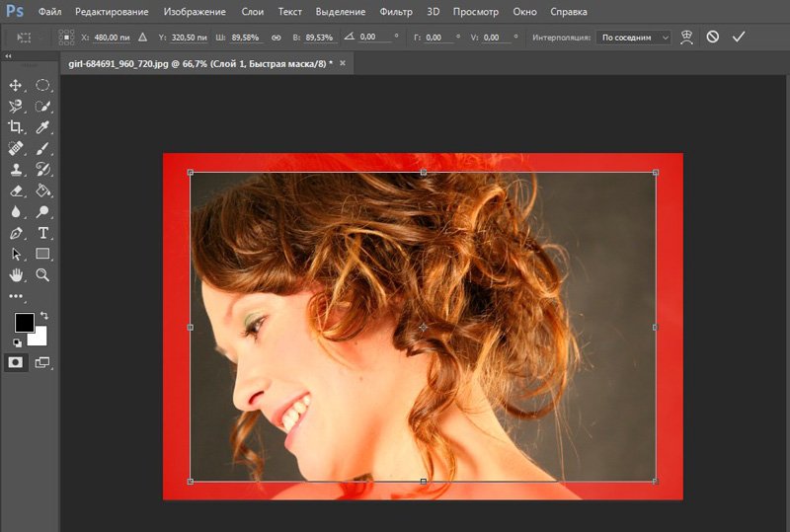
Task: Click the rotation angle field
Action: coord(375,38)
